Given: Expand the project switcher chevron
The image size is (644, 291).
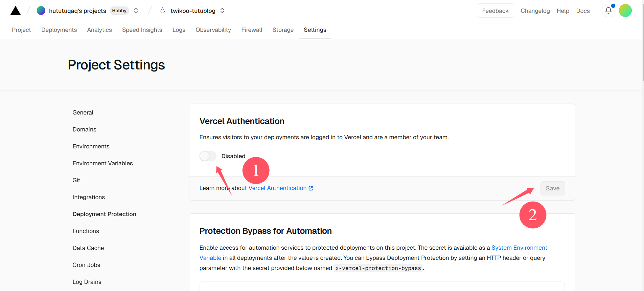Looking at the screenshot, I should 222,11.
